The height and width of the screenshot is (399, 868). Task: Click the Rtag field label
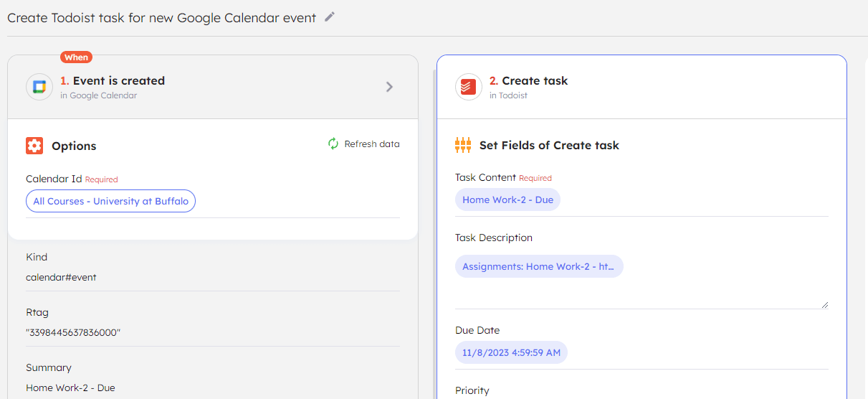[x=37, y=312]
